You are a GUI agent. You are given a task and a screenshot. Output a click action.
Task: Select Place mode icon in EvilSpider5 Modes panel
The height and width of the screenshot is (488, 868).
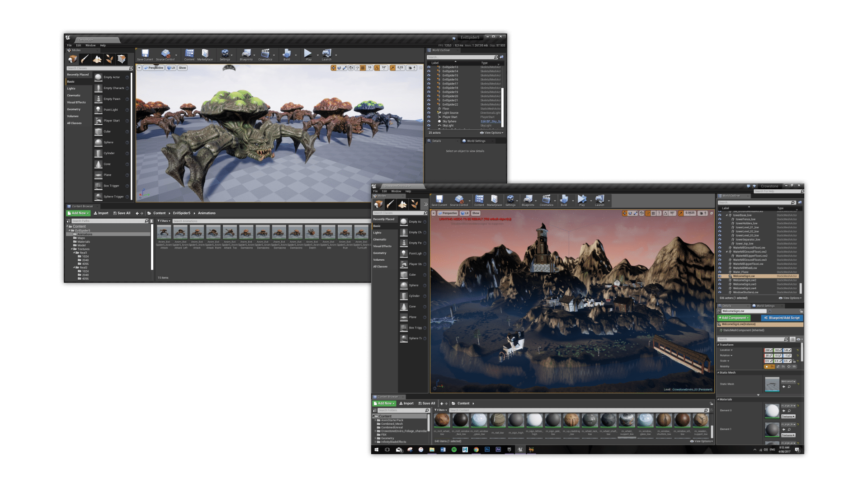(72, 59)
